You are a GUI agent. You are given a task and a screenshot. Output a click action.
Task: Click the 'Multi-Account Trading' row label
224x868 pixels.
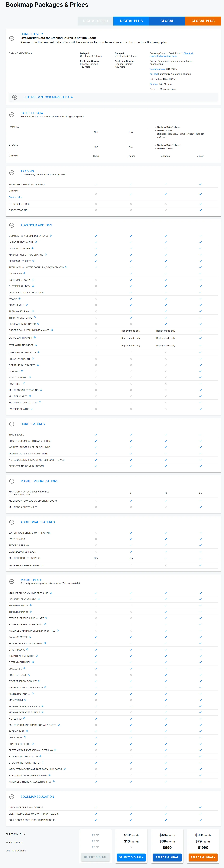point(24,390)
